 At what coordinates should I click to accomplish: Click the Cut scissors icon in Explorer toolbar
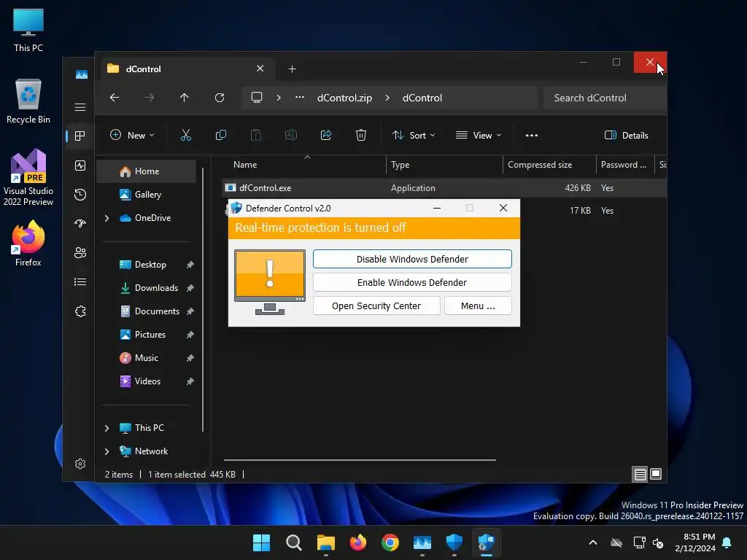tap(186, 135)
